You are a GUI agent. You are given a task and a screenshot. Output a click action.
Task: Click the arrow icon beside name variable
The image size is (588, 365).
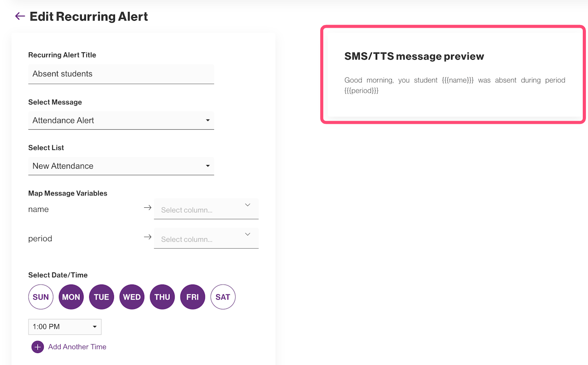(x=147, y=208)
